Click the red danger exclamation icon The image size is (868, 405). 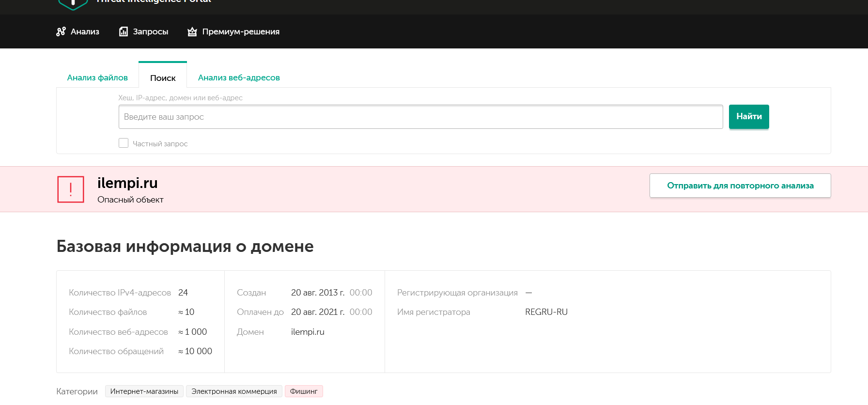(x=71, y=189)
